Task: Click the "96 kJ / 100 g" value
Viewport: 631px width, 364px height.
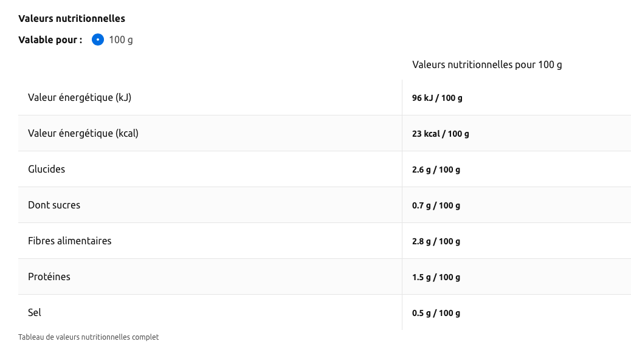Action: [437, 98]
